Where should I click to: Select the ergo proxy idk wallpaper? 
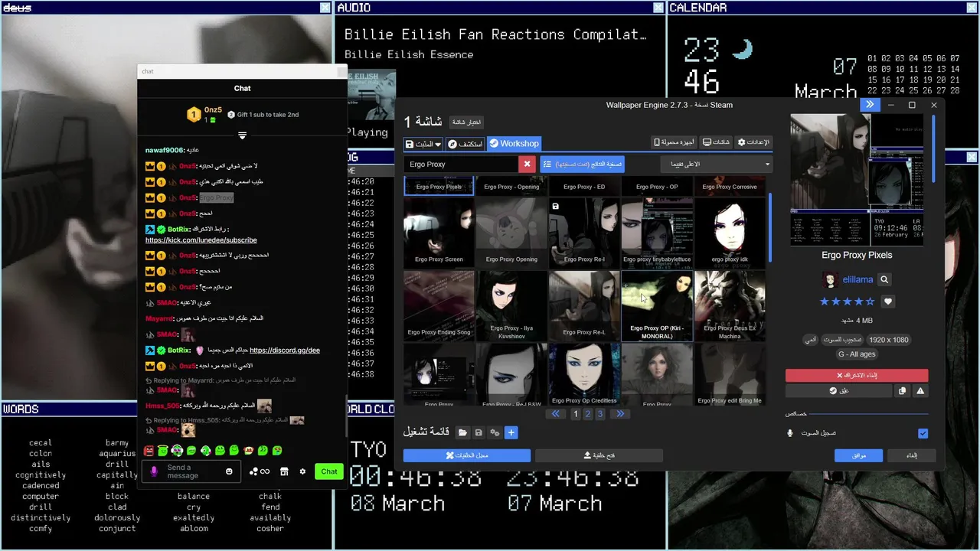730,232
